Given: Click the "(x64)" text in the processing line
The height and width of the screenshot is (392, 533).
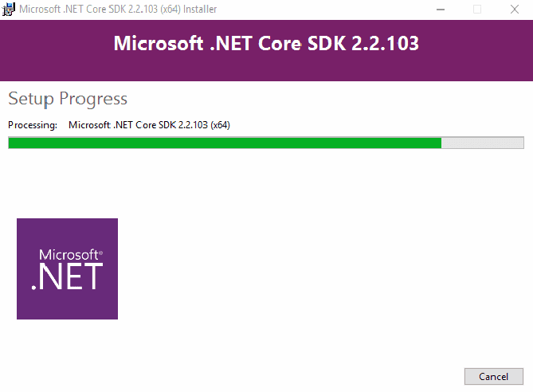Looking at the screenshot, I should [220, 124].
